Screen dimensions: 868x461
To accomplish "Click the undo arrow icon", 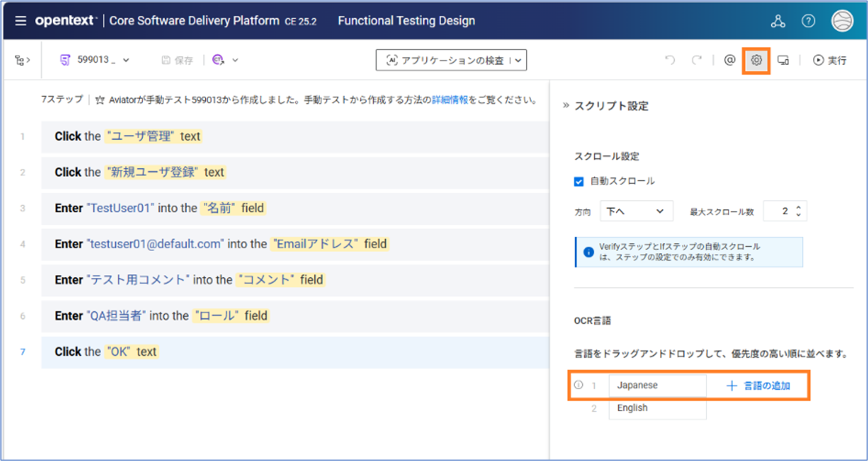I will (x=670, y=60).
